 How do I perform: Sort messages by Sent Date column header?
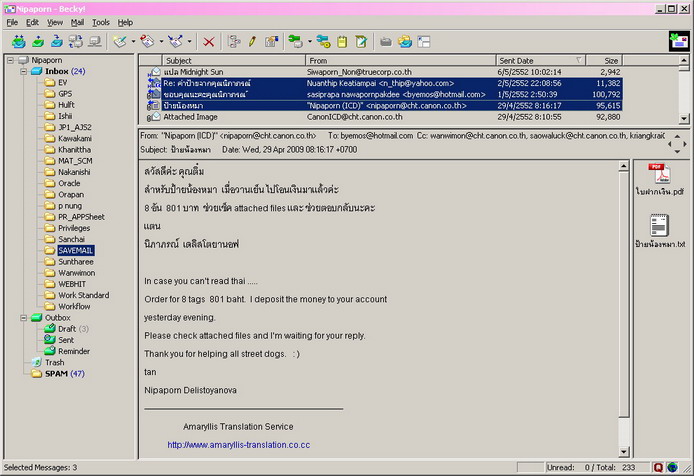[540, 61]
